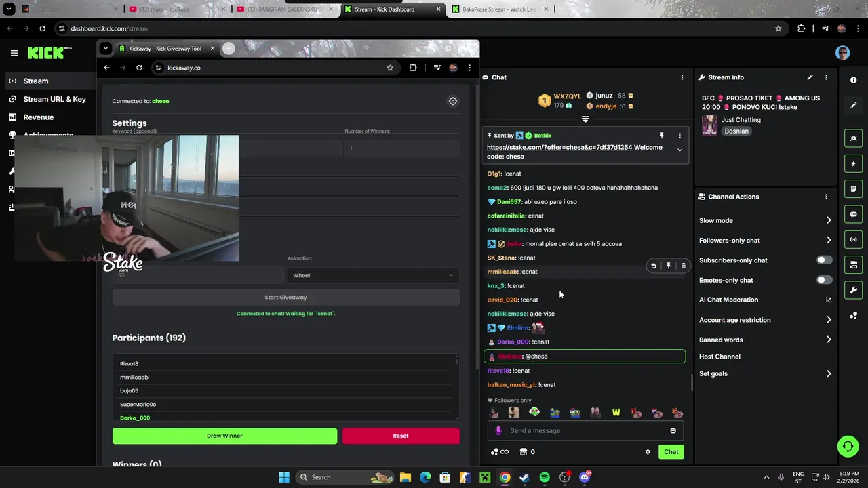The height and width of the screenshot is (488, 868).
Task: Click the participants list scrollbar
Action: coord(457,361)
